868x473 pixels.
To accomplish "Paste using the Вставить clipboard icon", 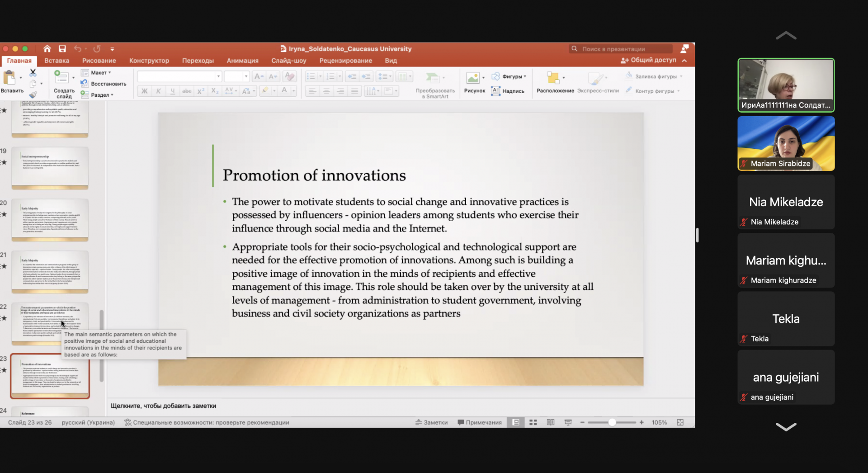I will point(10,78).
